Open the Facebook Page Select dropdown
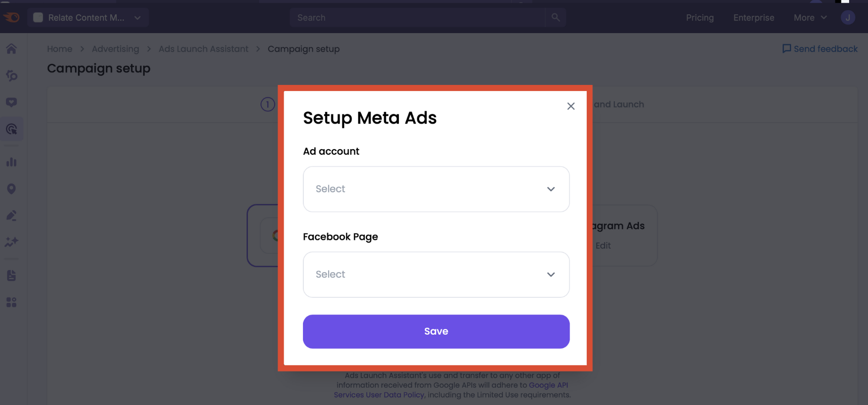Image resolution: width=868 pixels, height=405 pixels. (436, 274)
